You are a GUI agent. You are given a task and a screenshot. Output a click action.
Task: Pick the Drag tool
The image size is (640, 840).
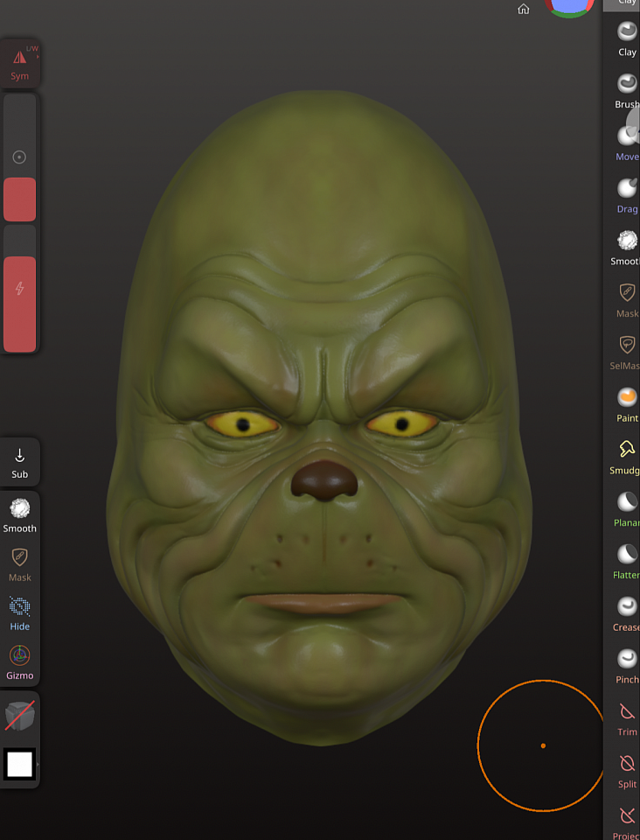tap(627, 194)
